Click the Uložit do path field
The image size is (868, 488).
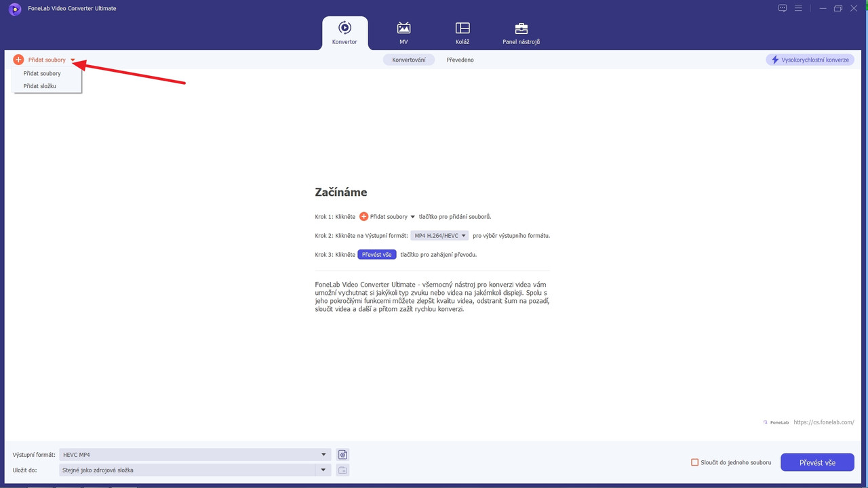[188, 470]
